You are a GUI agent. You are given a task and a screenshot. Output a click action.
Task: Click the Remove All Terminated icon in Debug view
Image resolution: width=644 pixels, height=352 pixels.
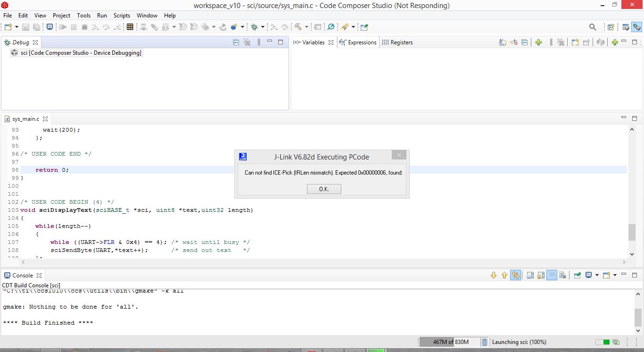point(247,42)
